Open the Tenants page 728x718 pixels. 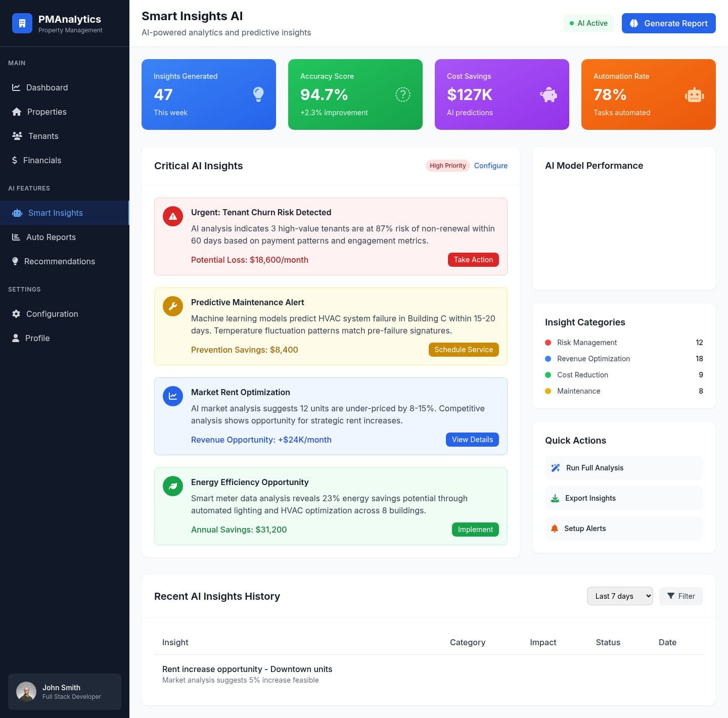click(x=65, y=136)
